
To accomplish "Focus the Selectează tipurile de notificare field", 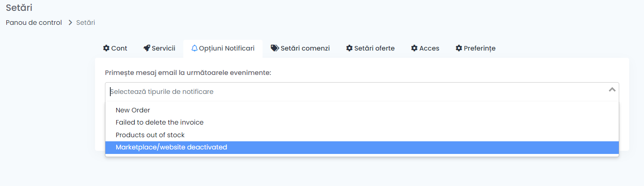I will coord(356,92).
